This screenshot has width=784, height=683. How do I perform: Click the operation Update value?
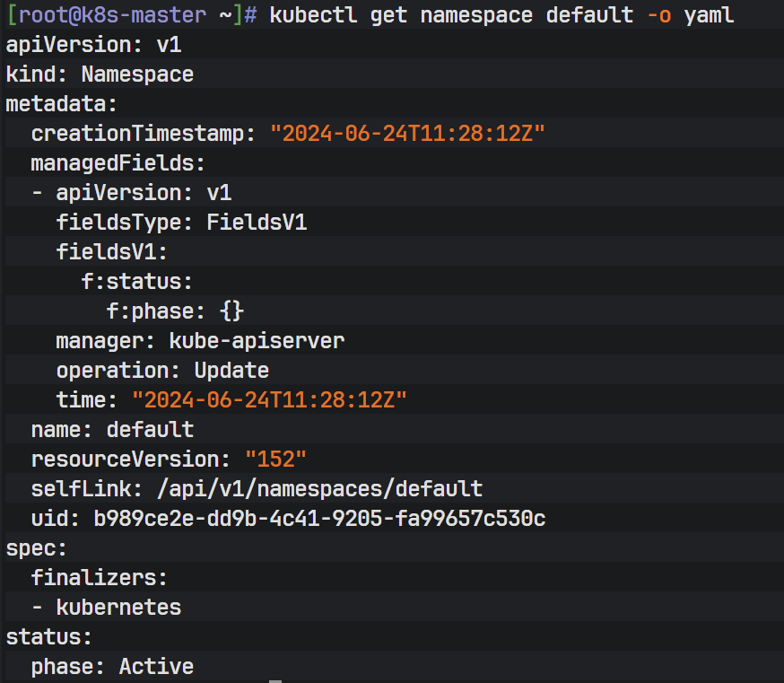(x=231, y=371)
